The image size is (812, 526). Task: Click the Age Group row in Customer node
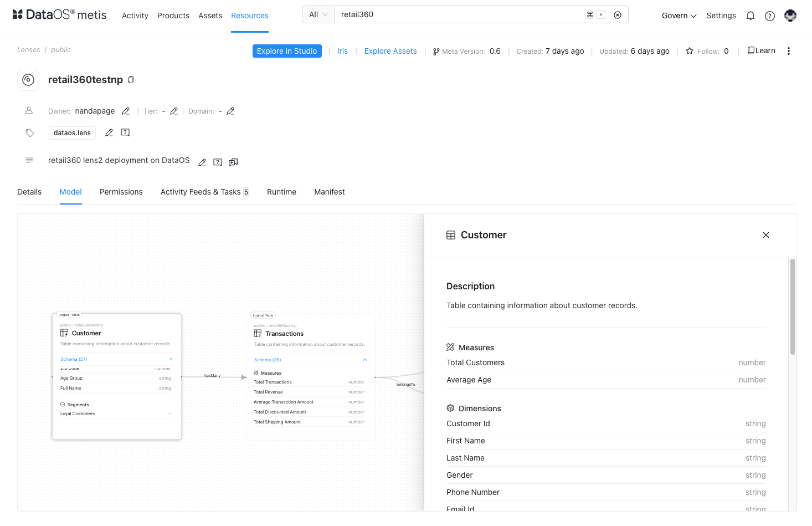pos(116,378)
